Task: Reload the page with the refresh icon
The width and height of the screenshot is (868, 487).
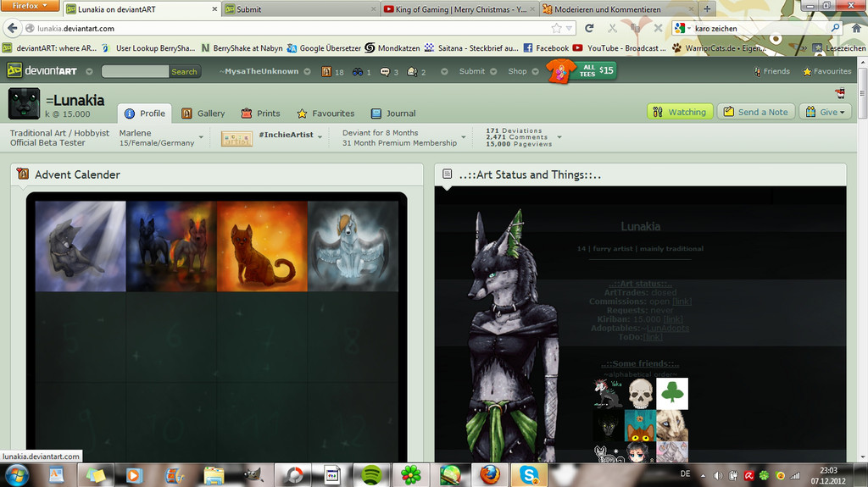Action: point(589,28)
